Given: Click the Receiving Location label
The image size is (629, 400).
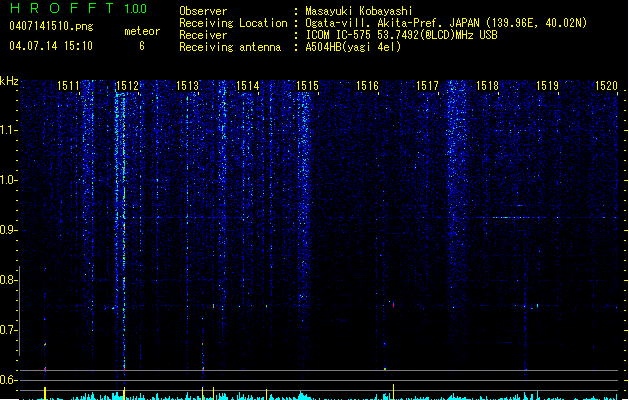Looking at the screenshot, I should click(x=233, y=23).
